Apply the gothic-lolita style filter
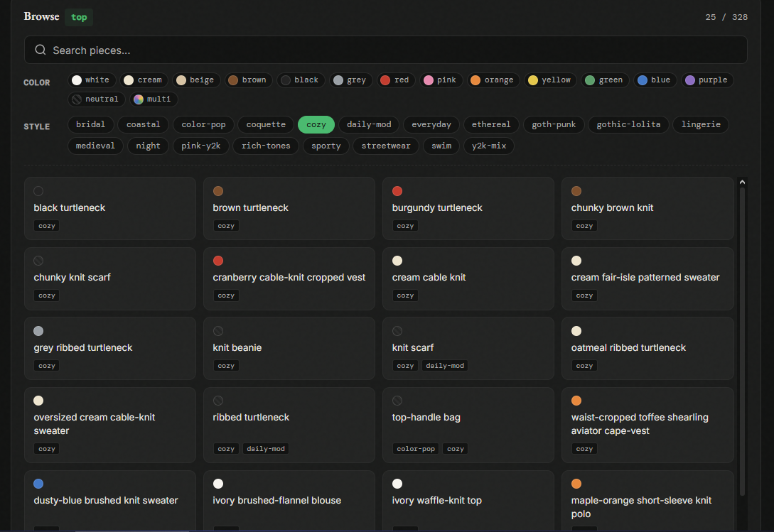The image size is (774, 532). (628, 124)
